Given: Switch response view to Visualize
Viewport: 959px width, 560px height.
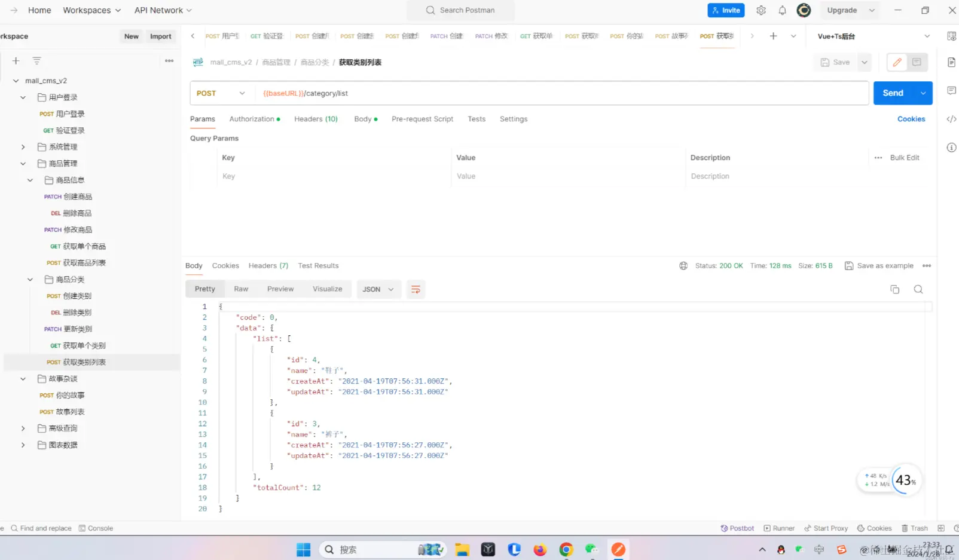Looking at the screenshot, I should click(x=327, y=289).
